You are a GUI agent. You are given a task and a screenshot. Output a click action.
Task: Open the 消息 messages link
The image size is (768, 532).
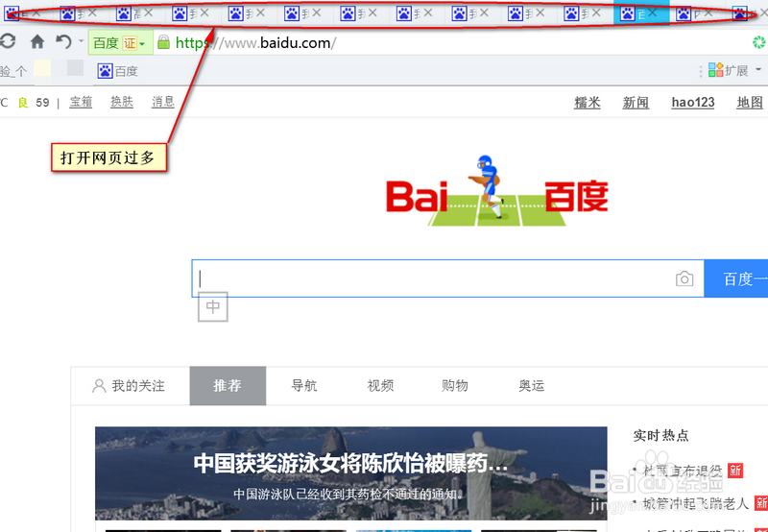[x=163, y=102]
